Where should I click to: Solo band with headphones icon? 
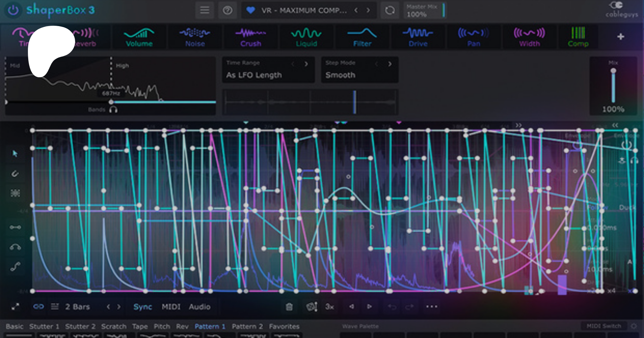point(113,109)
